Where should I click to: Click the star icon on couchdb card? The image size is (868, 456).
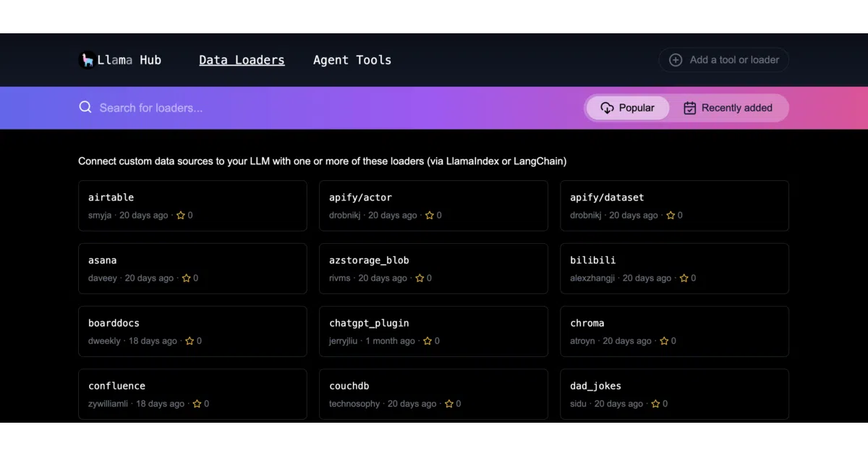click(x=448, y=404)
